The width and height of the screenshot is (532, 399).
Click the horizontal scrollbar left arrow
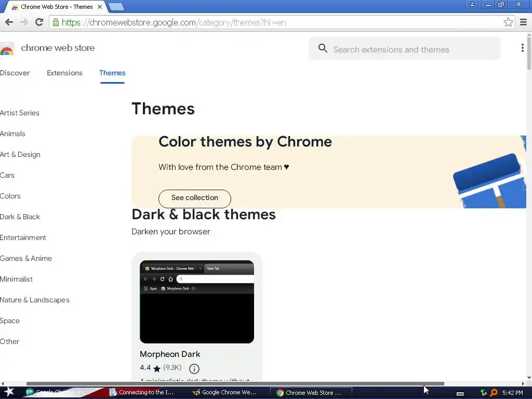3,384
